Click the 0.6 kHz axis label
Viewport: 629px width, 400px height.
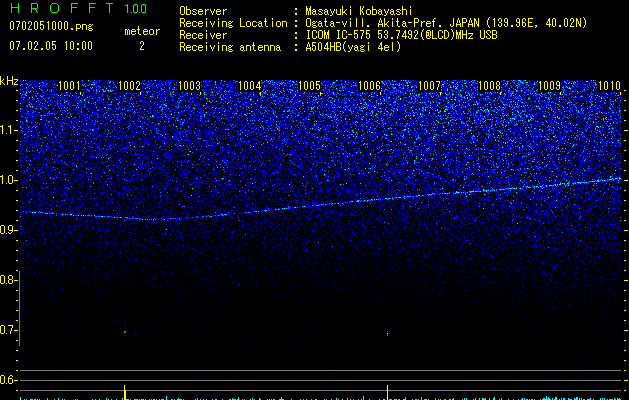pos(8,380)
